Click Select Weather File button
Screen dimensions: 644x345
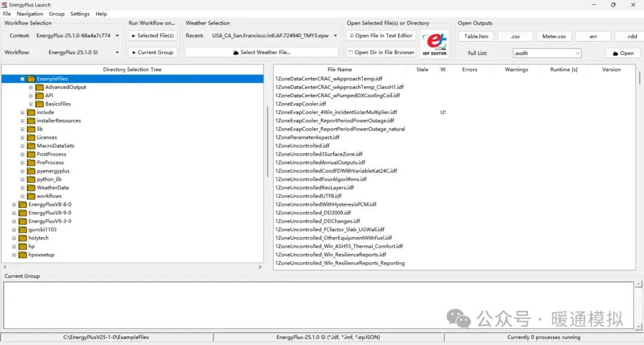[x=262, y=52]
